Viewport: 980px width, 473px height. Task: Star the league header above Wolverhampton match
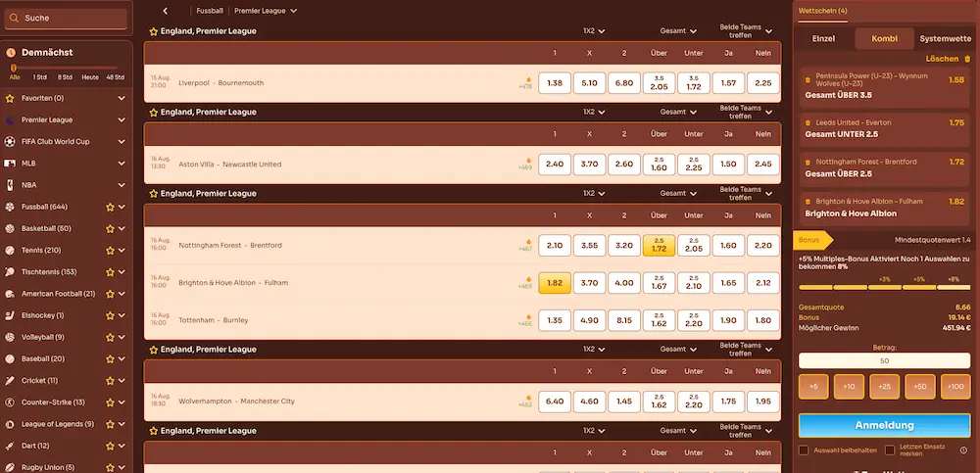(x=153, y=350)
